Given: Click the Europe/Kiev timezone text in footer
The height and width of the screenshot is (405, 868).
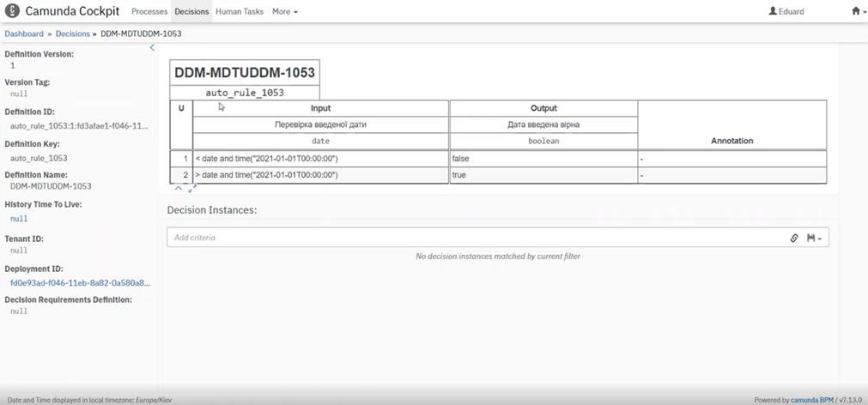Looking at the screenshot, I should click(x=154, y=400).
